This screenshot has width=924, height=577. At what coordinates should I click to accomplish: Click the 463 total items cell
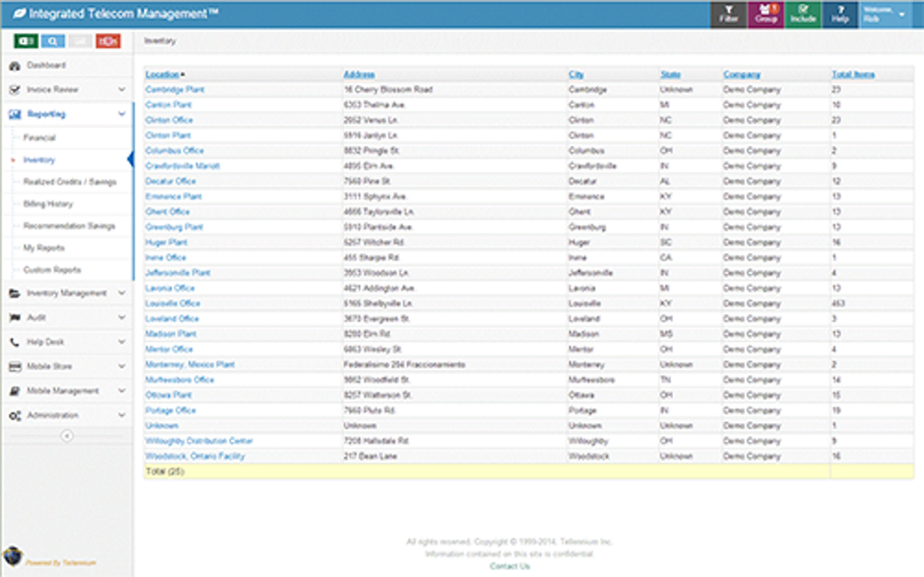coord(839,304)
